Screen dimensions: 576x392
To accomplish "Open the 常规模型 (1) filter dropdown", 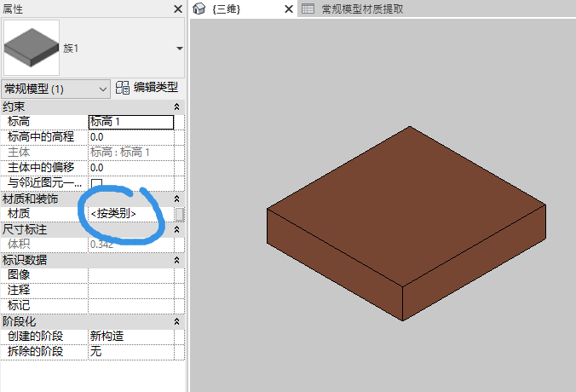I will tap(55, 89).
